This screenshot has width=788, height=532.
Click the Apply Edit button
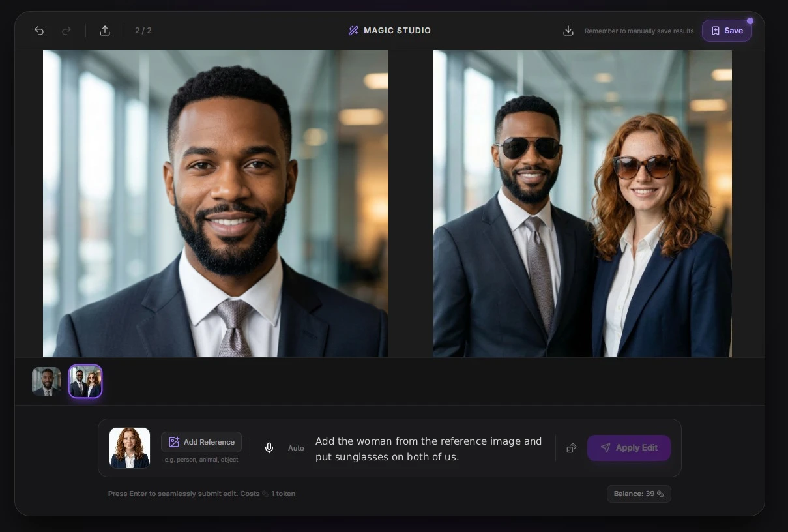pos(628,448)
